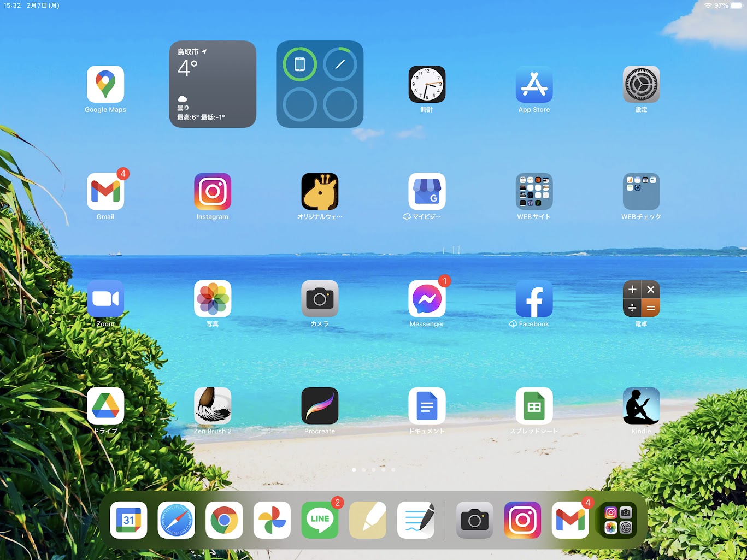Open the WEBチェック folder
The image size is (747, 560).
(x=641, y=191)
